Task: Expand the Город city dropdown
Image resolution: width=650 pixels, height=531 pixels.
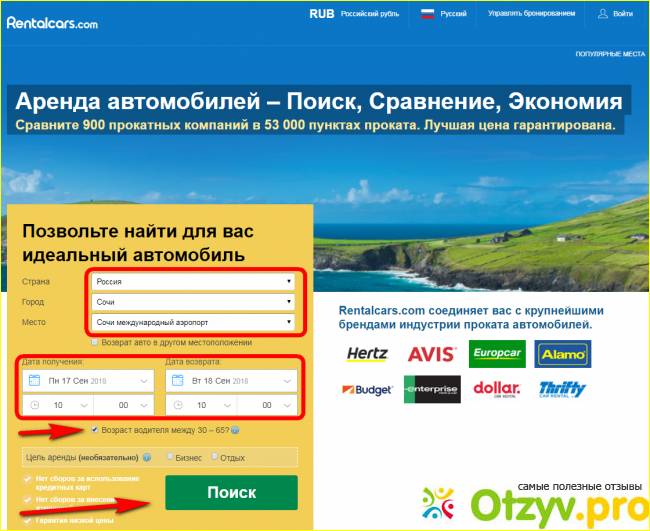Action: click(x=193, y=302)
